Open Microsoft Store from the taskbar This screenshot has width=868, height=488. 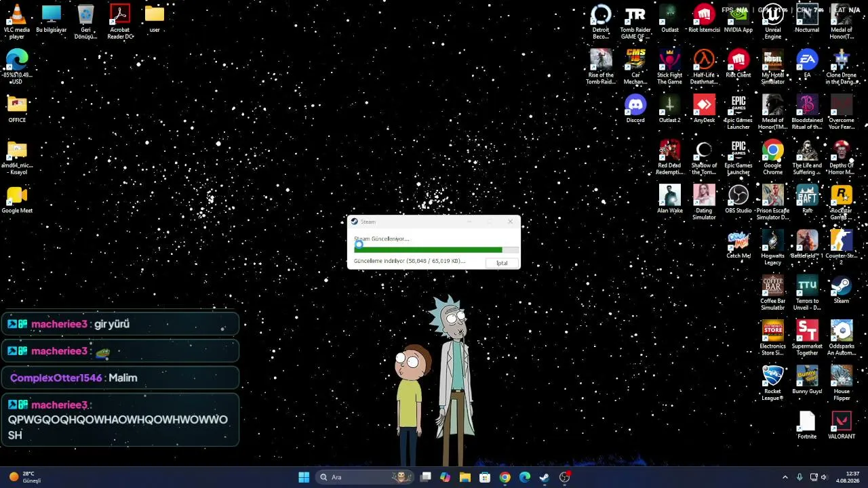tap(485, 477)
